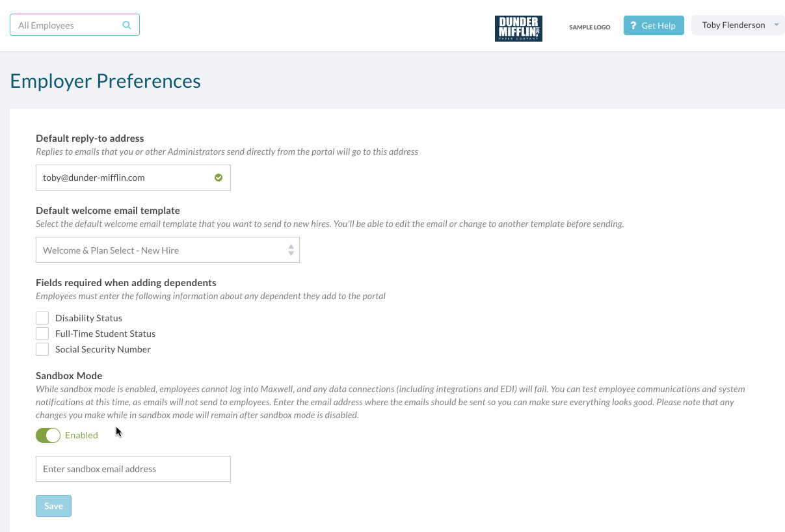785x532 pixels.
Task: Expand the Toby Flenderson user menu
Action: click(x=738, y=25)
